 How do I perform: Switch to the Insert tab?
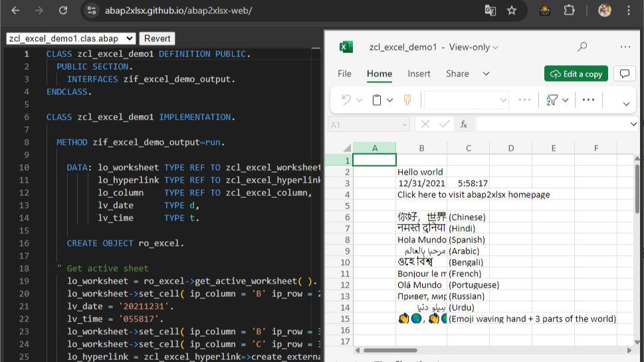tap(419, 74)
